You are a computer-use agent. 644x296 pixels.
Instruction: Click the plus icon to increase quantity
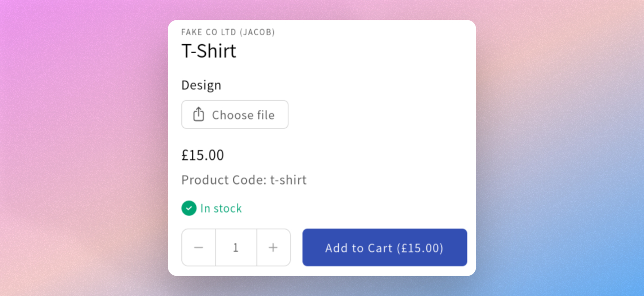(x=273, y=247)
